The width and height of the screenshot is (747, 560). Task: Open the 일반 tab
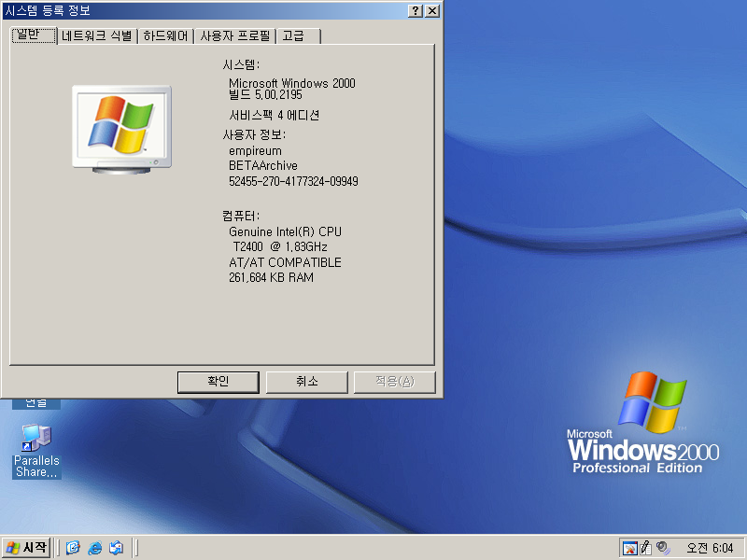(x=34, y=35)
